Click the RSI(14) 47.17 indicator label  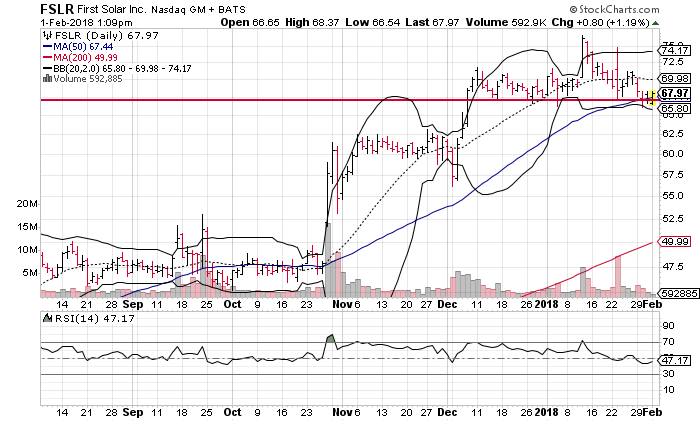pyautogui.click(x=94, y=318)
